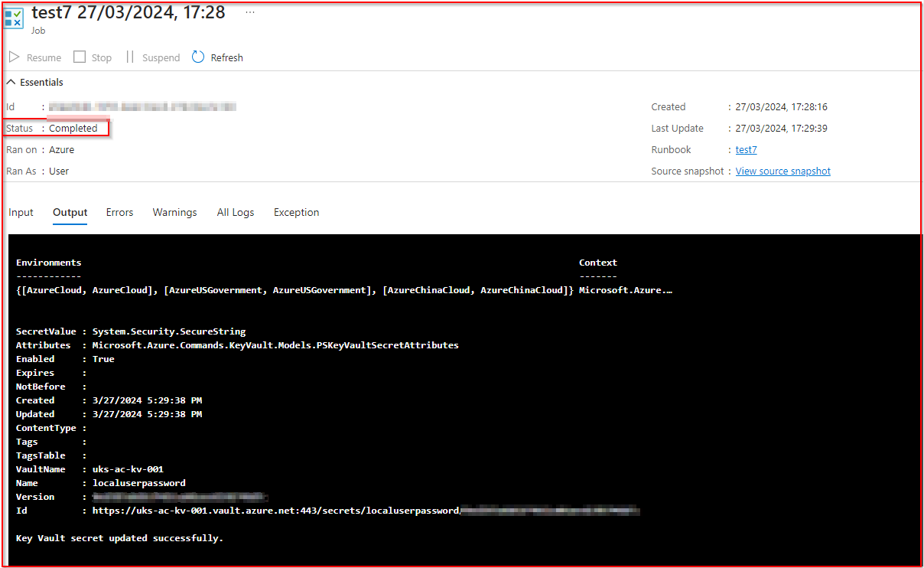Click the Stop square icon
The width and height of the screenshot is (924, 568).
(80, 56)
